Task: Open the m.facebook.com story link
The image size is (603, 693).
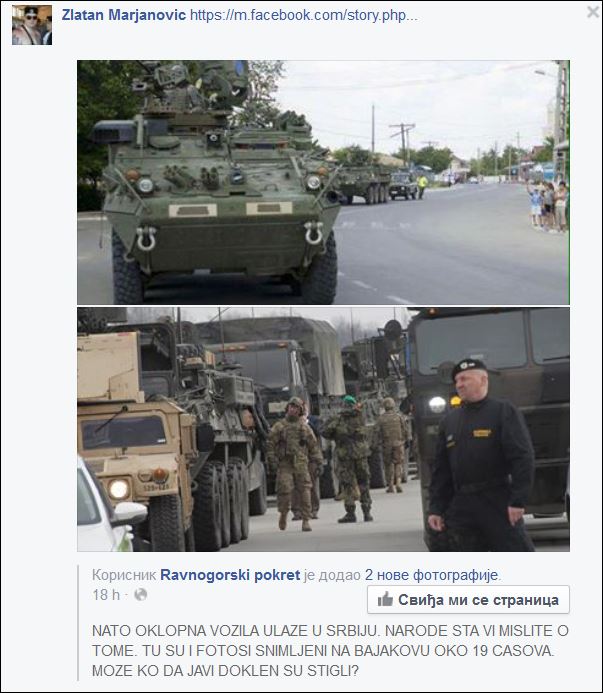Action: (x=304, y=15)
